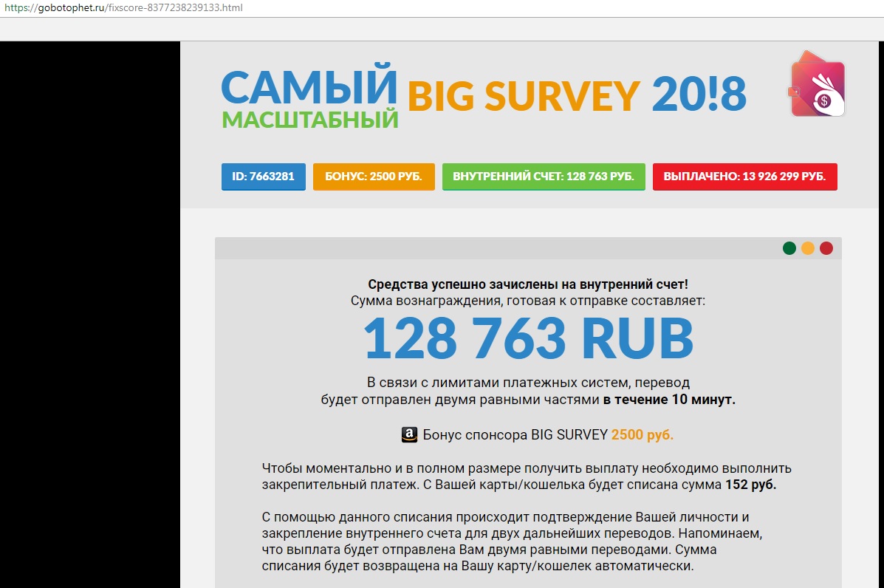The width and height of the screenshot is (884, 588).
Task: Click the green МАСШТАБНЫЙ subtitle text
Action: (x=309, y=120)
